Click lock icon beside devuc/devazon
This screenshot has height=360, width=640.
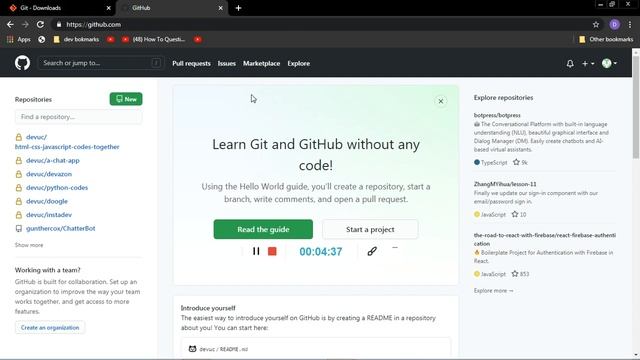(19, 174)
